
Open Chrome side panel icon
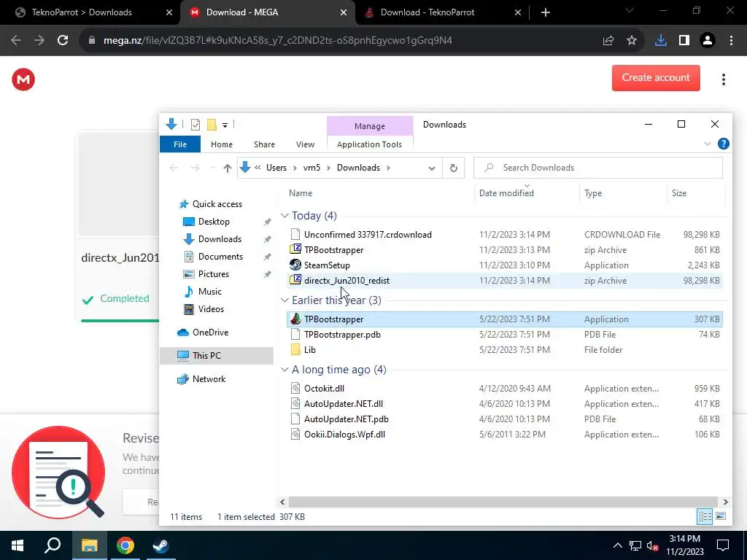(x=684, y=41)
